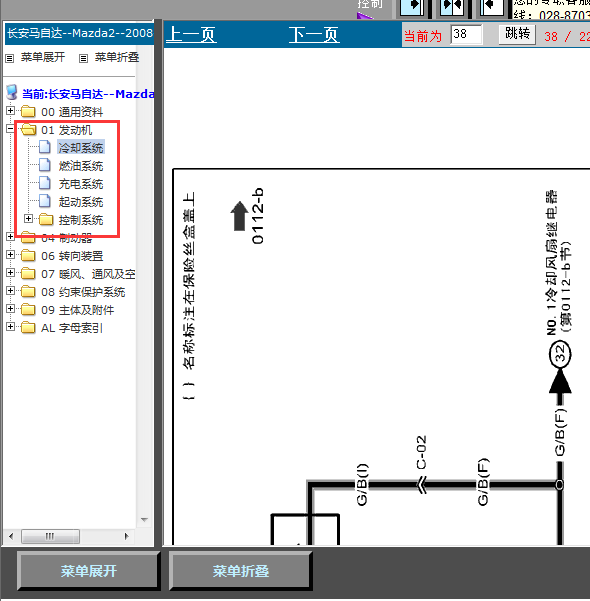590x601 pixels.
Task: Select the 01 发动机 tree label
Action: click(67, 130)
